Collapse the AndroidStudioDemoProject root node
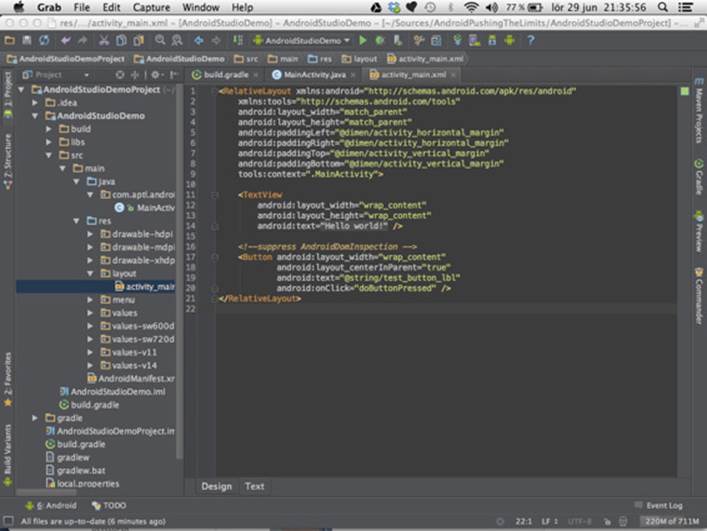This screenshot has width=707, height=531. pyautogui.click(x=21, y=90)
